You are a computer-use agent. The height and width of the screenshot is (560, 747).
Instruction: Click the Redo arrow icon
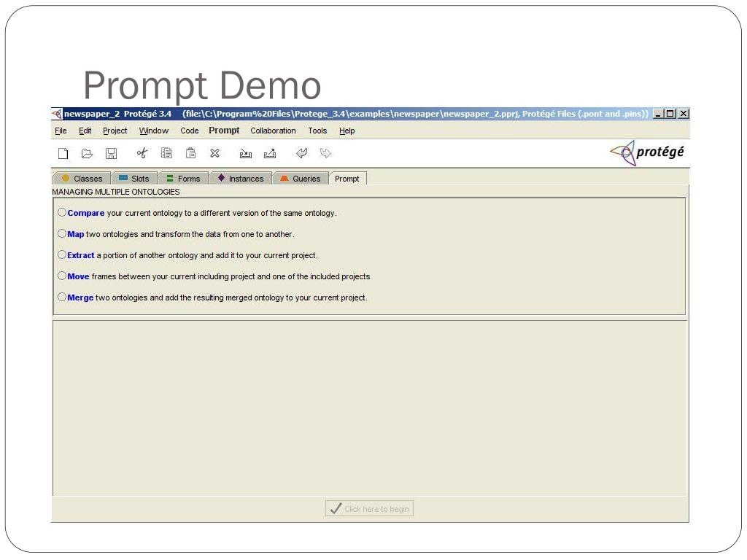tap(325, 153)
